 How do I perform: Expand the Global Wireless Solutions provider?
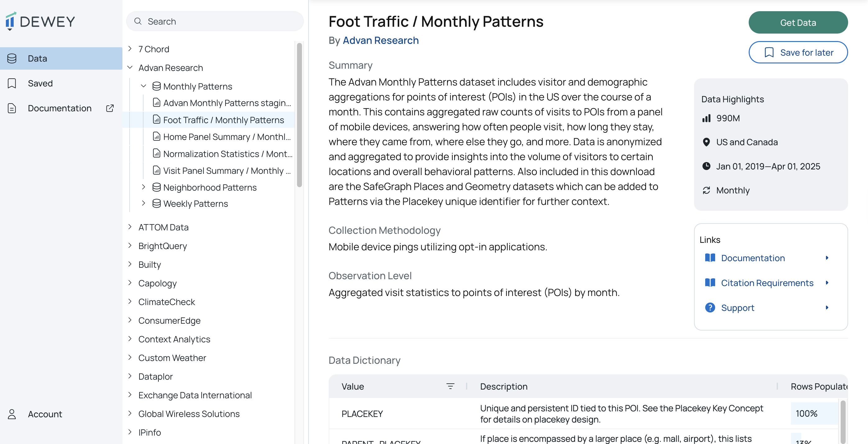tap(130, 413)
